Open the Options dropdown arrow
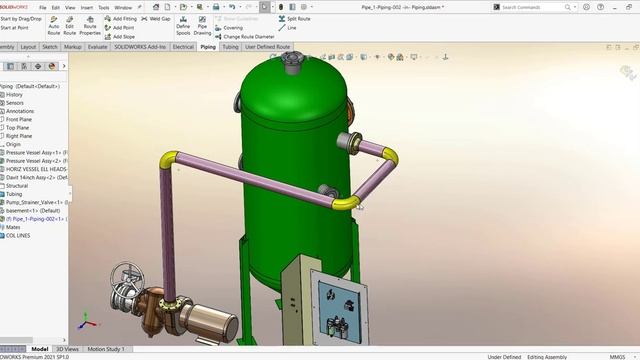The image size is (640, 360). [x=312, y=7]
